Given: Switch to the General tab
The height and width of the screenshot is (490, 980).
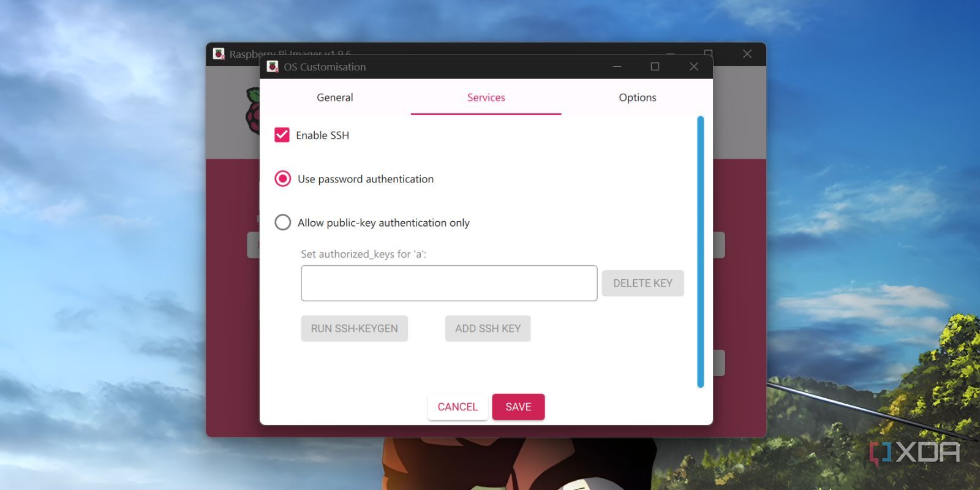Looking at the screenshot, I should coord(335,97).
